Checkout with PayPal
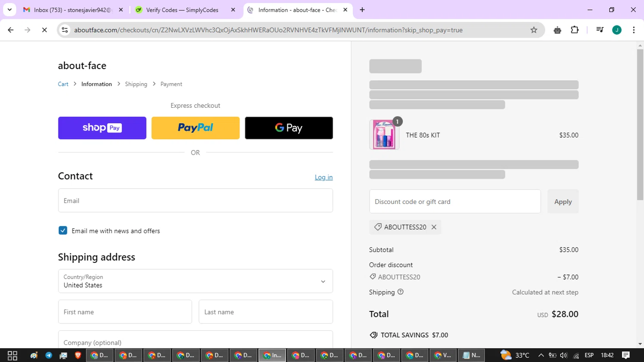The image size is (644, 362). [195, 128]
